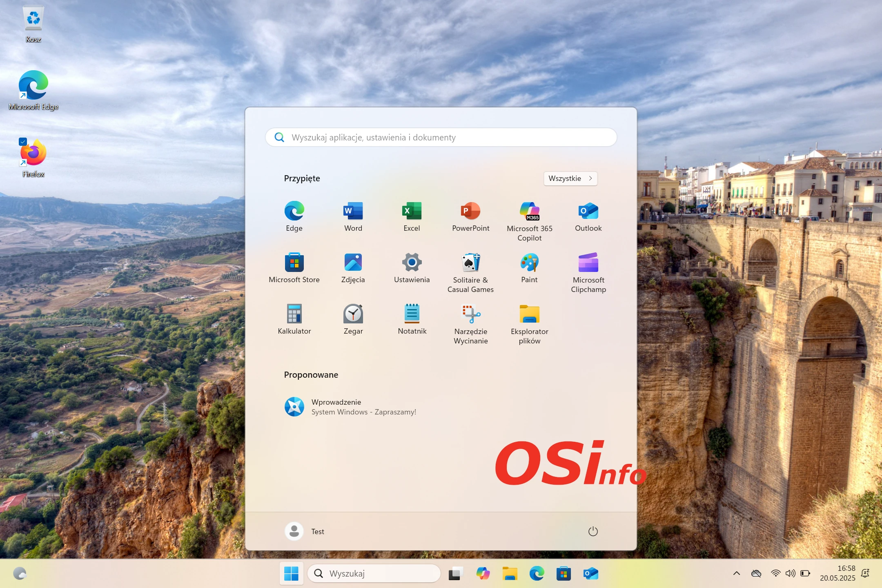Open Microsoft Store from the taskbar
The height and width of the screenshot is (588, 882).
tap(563, 574)
